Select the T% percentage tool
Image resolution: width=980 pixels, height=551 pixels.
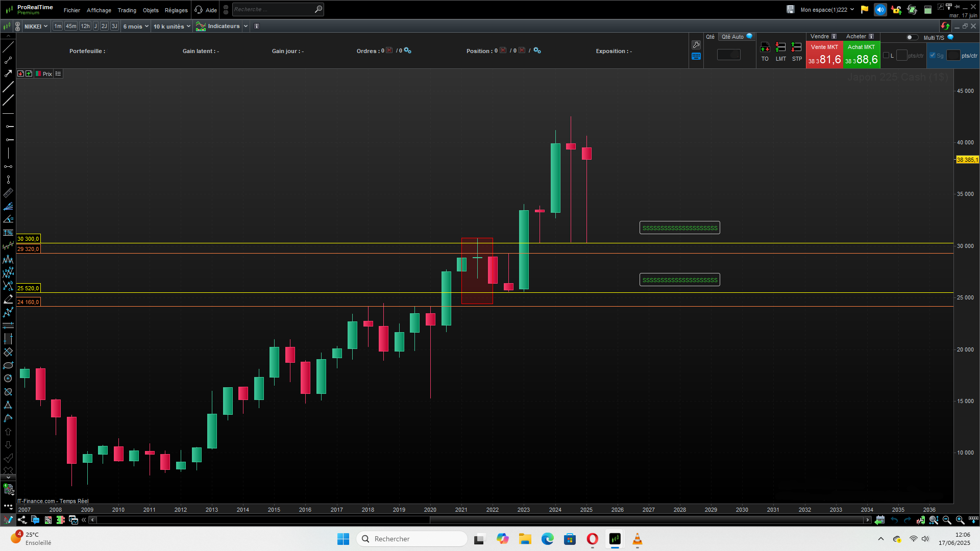(8, 233)
